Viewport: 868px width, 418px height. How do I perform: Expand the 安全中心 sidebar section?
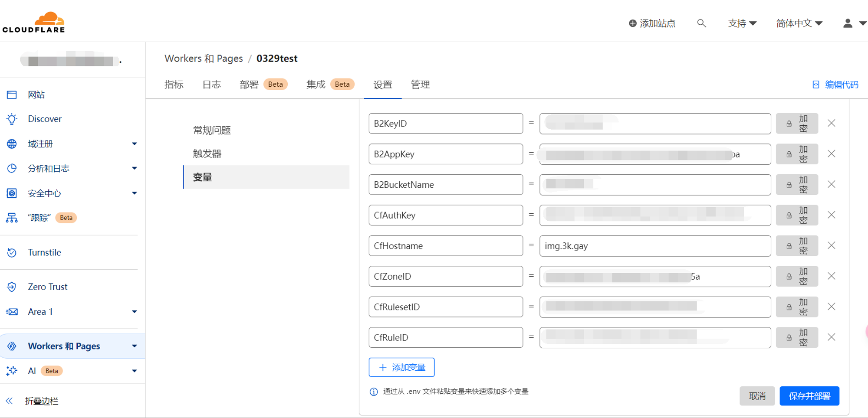point(135,193)
